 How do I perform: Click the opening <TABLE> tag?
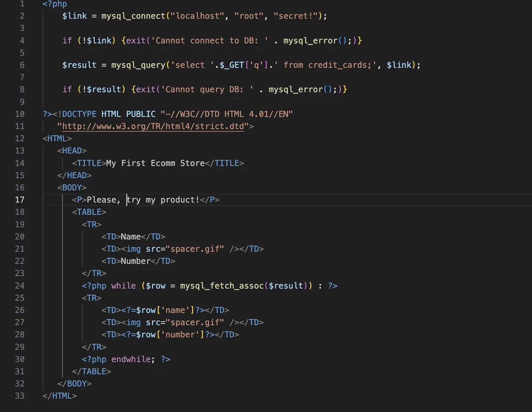[89, 212]
